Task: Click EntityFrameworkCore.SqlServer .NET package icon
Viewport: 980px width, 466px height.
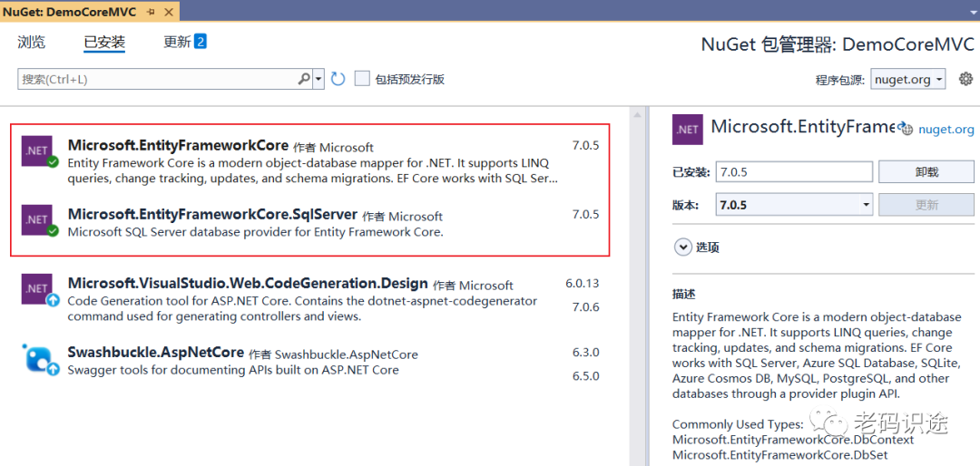Action: click(x=39, y=220)
